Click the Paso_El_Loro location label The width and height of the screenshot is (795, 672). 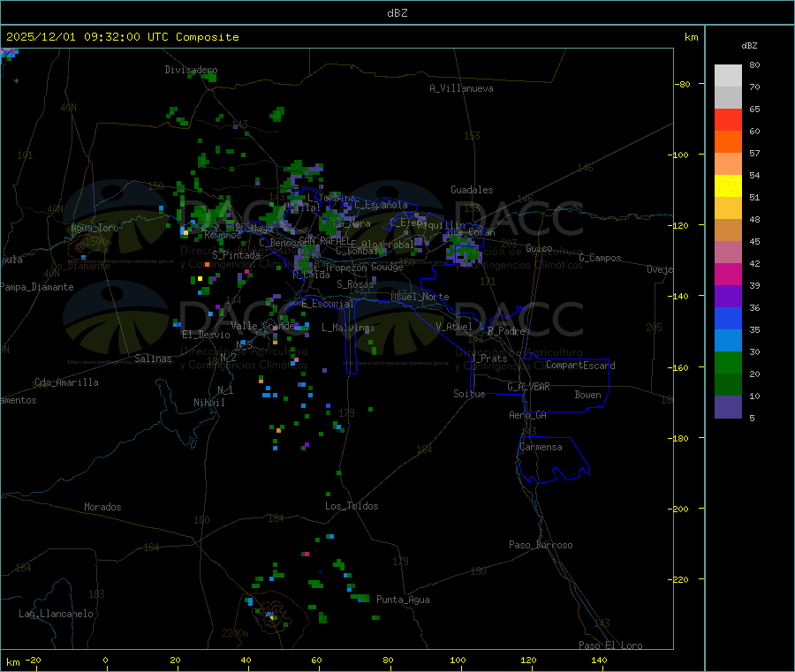point(611,646)
